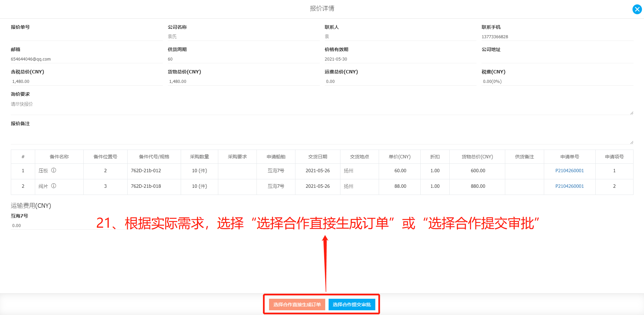This screenshot has width=644, height=315.
Task: Click 采购要求 column header
Action: 237,157
